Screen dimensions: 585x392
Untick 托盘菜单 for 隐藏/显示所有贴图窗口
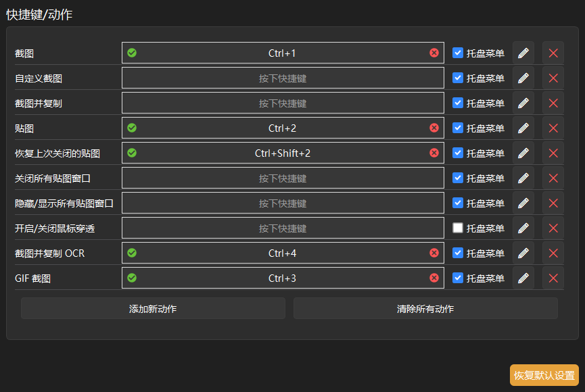(458, 203)
